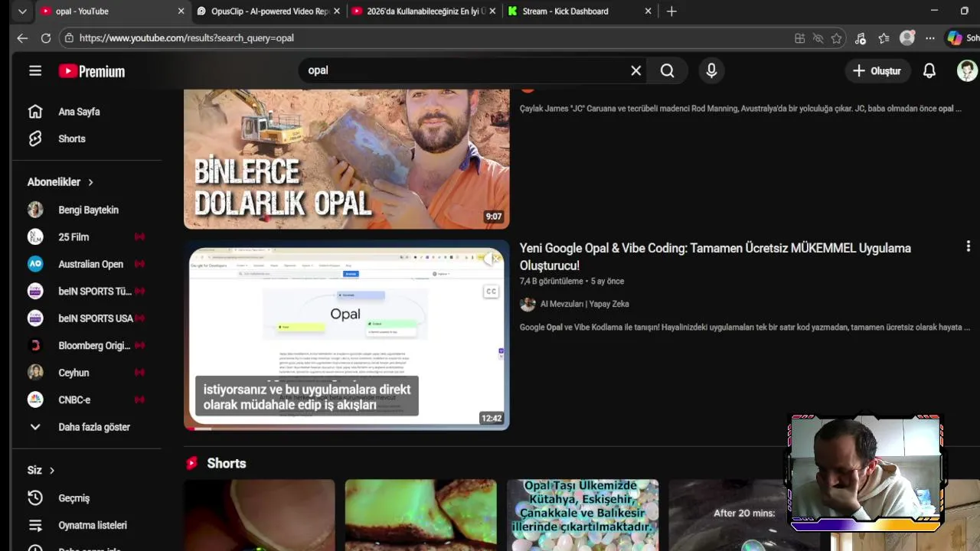Viewport: 980px width, 551px height.
Task: Click the browser address bar URL
Action: (x=186, y=37)
